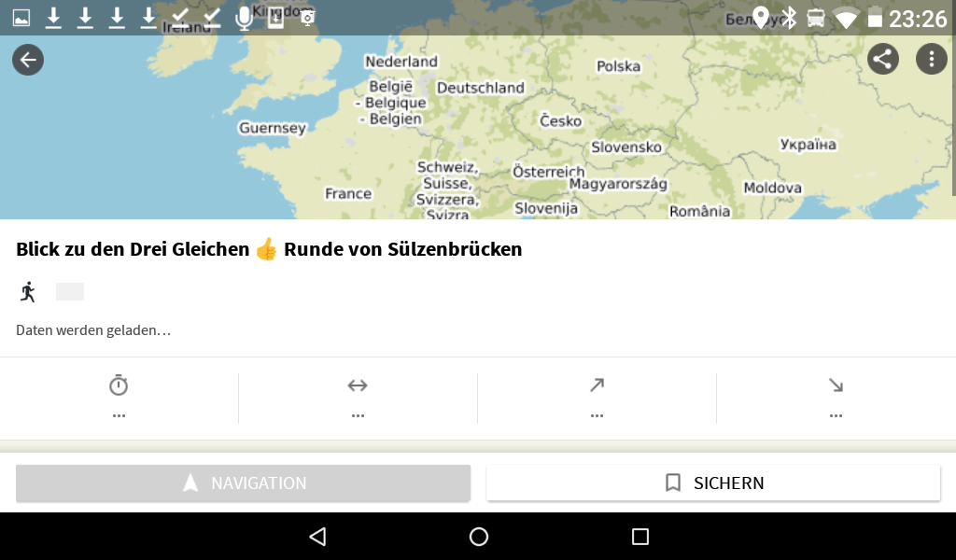
Task: Tap the running sport type icon
Action: click(28, 292)
